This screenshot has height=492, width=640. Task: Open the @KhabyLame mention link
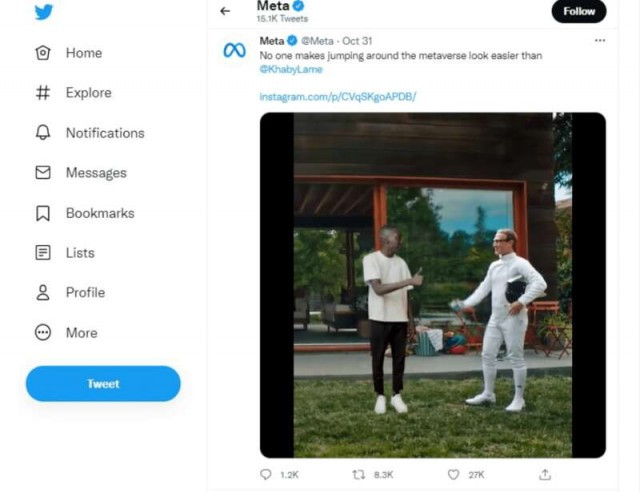pyautogui.click(x=291, y=69)
